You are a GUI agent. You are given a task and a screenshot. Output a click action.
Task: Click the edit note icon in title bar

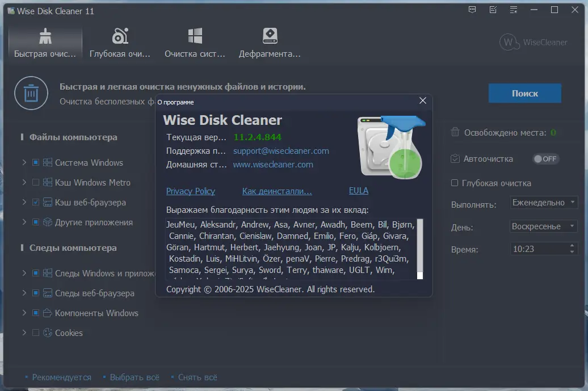click(493, 10)
